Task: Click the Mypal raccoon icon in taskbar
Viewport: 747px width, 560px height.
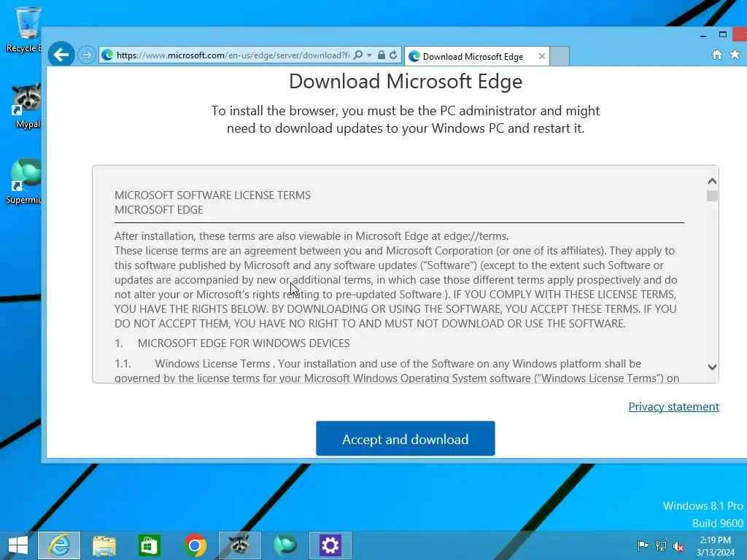Action: (239, 545)
